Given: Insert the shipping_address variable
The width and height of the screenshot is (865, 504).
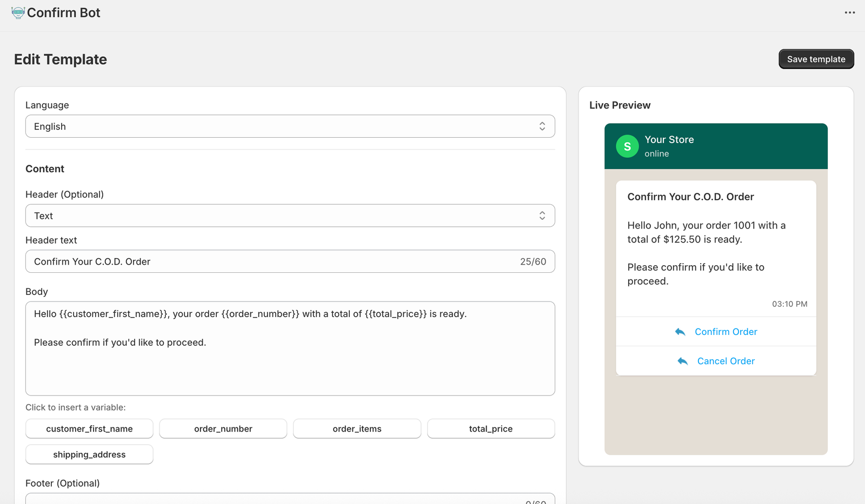Looking at the screenshot, I should 89,455.
